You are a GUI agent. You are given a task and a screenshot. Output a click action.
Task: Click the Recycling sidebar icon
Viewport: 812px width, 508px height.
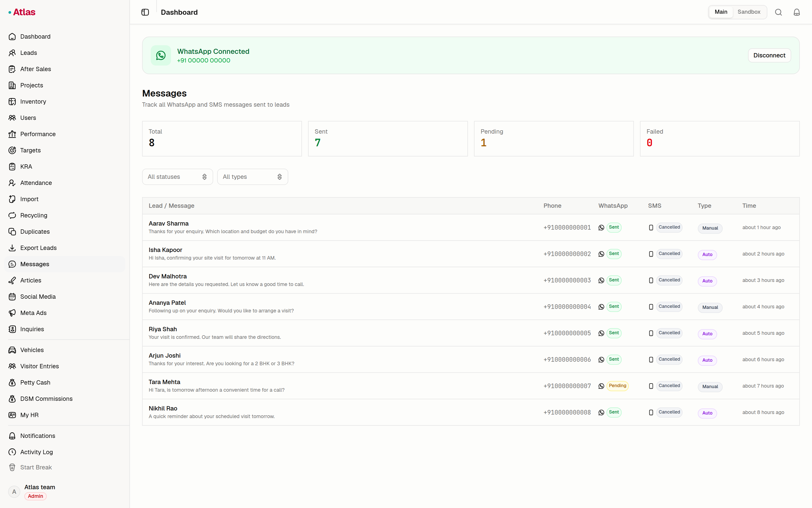(x=12, y=215)
